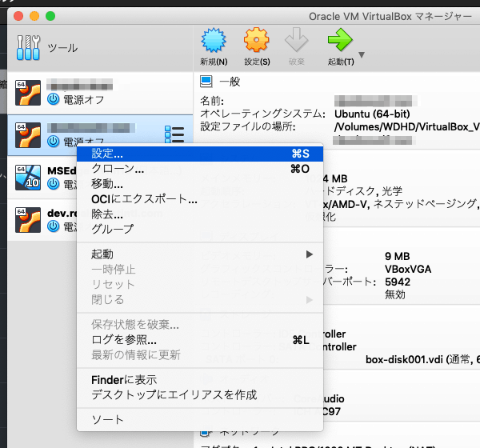Choose クローン... in the context menu
This screenshot has width=480, height=448.
click(200, 169)
